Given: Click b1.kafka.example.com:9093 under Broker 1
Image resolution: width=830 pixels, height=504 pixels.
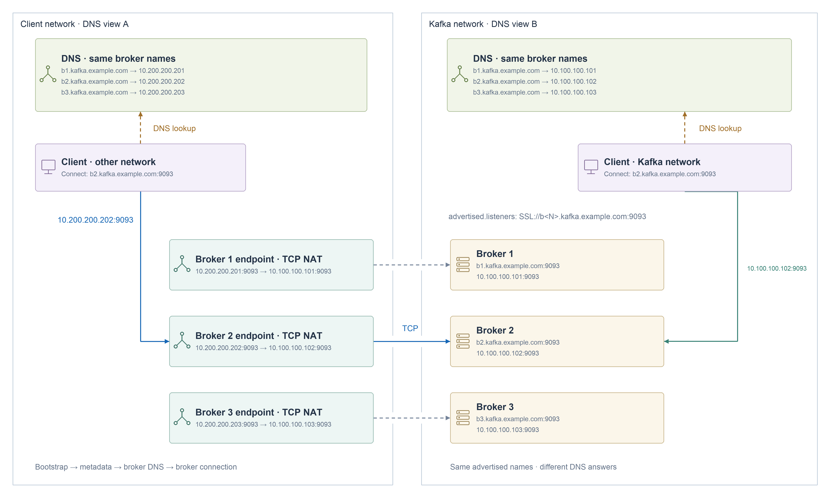Looking at the screenshot, I should [518, 266].
